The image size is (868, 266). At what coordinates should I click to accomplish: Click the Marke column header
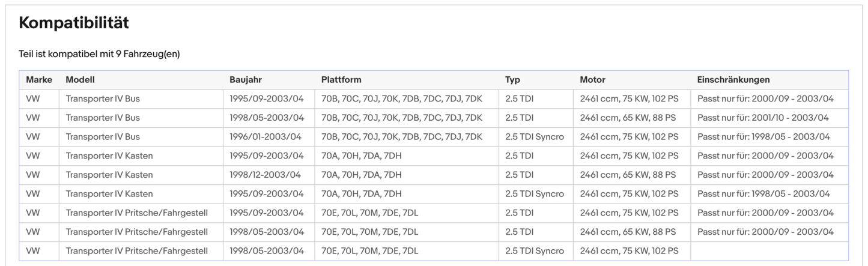pyautogui.click(x=39, y=80)
